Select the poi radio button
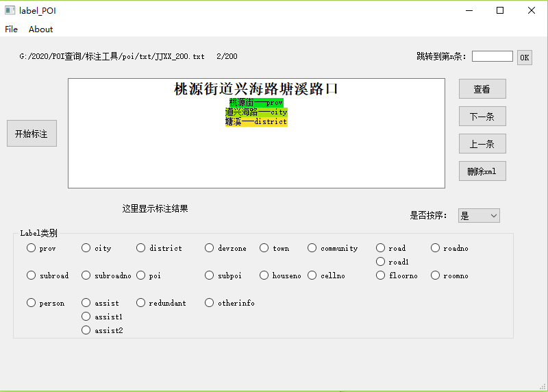 click(149, 275)
